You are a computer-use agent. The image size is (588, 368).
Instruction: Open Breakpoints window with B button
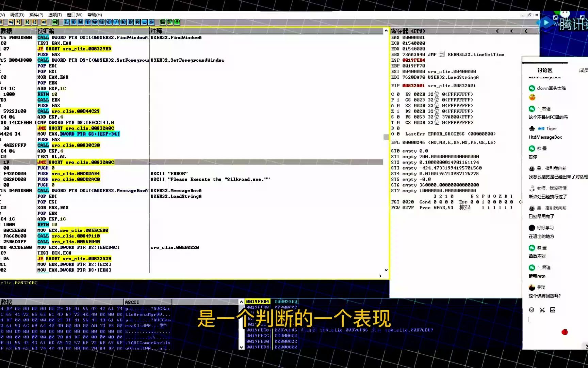[x=130, y=22]
